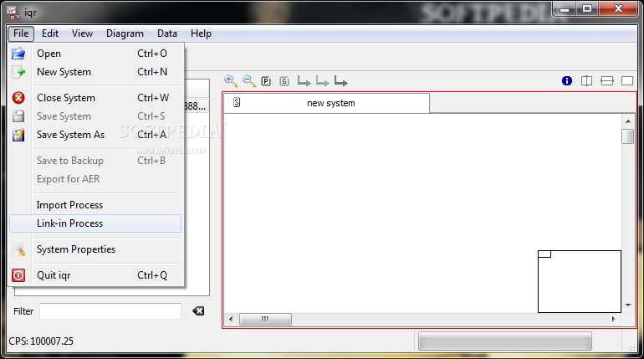Viewport: 644px width, 359px height.
Task: Select Save System As entry
Action: pos(95,135)
